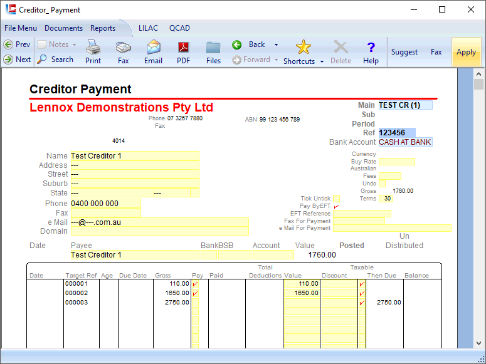The width and height of the screenshot is (486, 364).
Task: Click the Name field Test Creditor 1
Action: pos(135,156)
